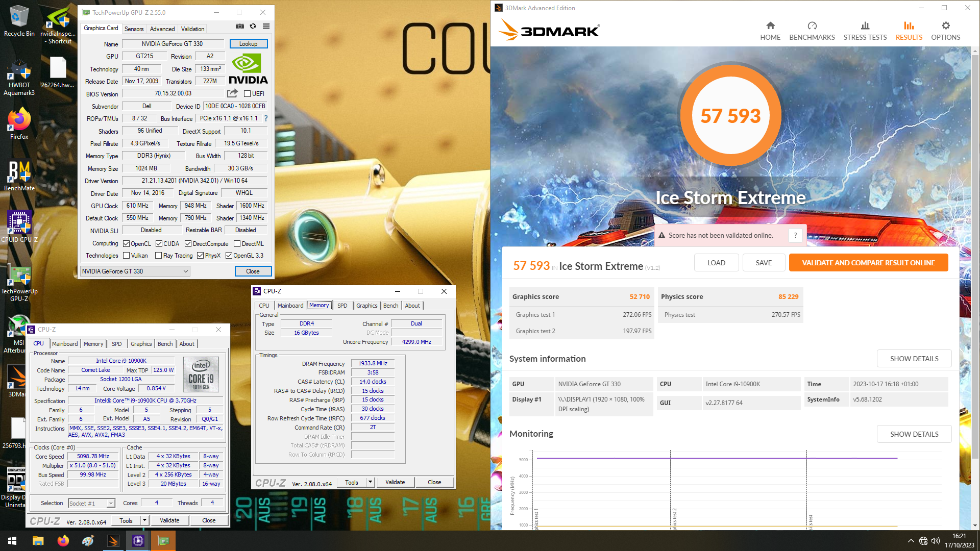Screen dimensions: 980x551
Task: Click Validate in the CPU-Z Memory window
Action: [395, 482]
